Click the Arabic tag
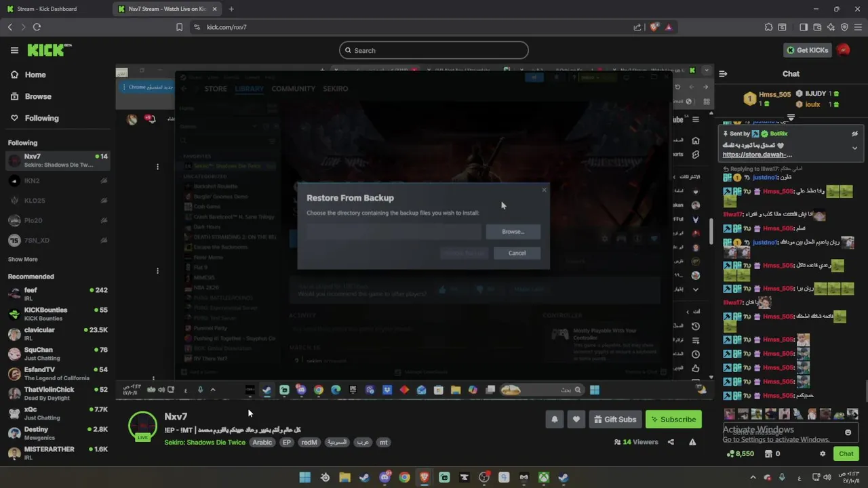This screenshot has width=868, height=488. pos(262,442)
